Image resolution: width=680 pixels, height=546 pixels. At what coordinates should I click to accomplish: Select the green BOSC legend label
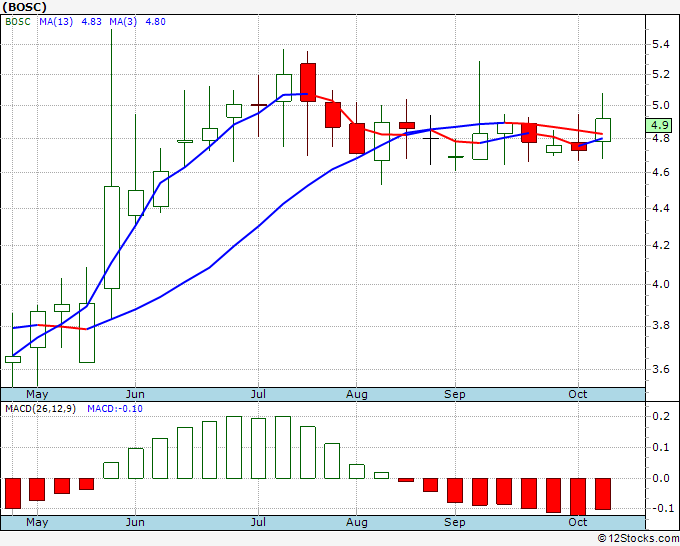(18, 22)
